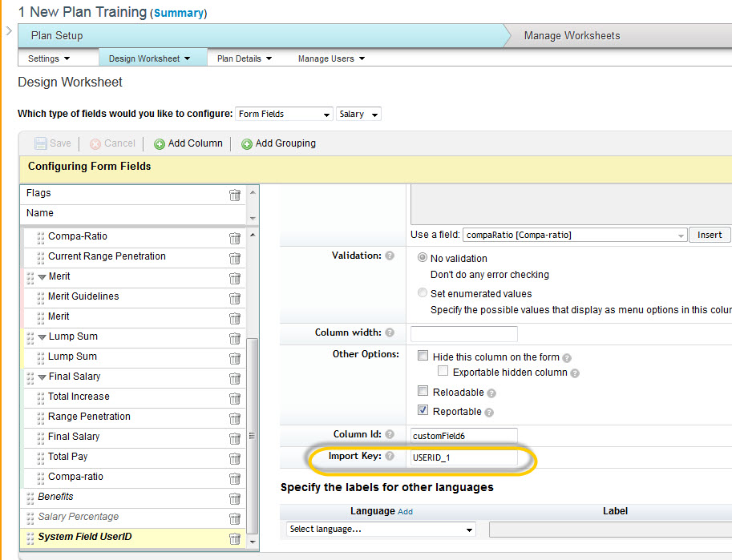Tick the Reloadable checkbox

pyautogui.click(x=423, y=391)
